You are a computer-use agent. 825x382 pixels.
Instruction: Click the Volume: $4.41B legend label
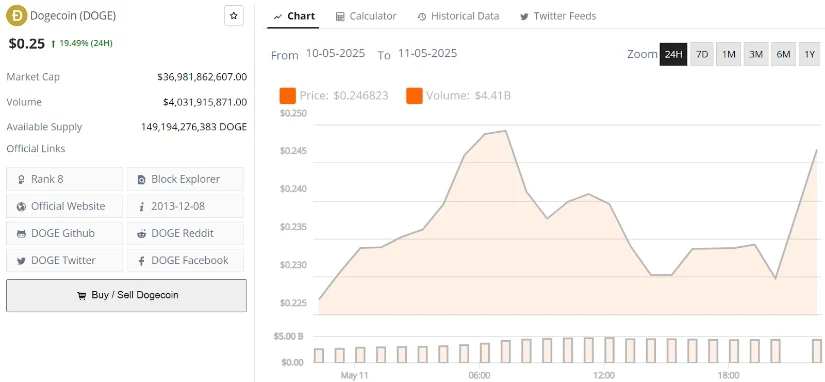tap(468, 96)
